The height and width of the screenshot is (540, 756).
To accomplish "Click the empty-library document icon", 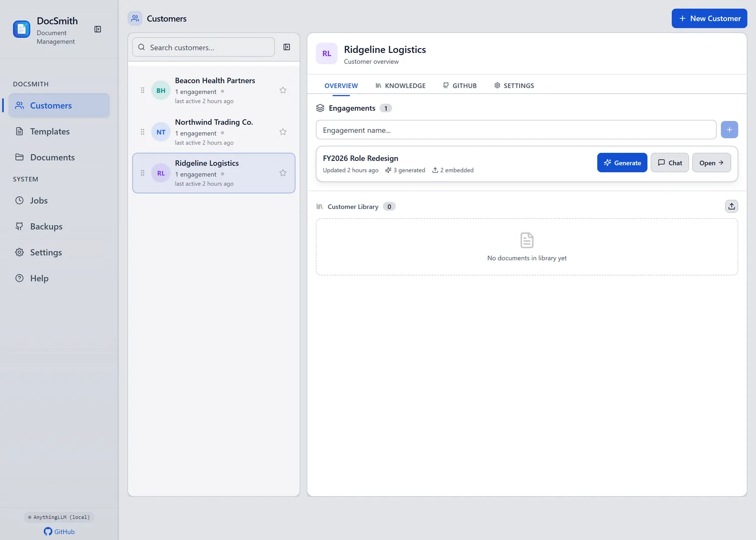I will click(527, 240).
